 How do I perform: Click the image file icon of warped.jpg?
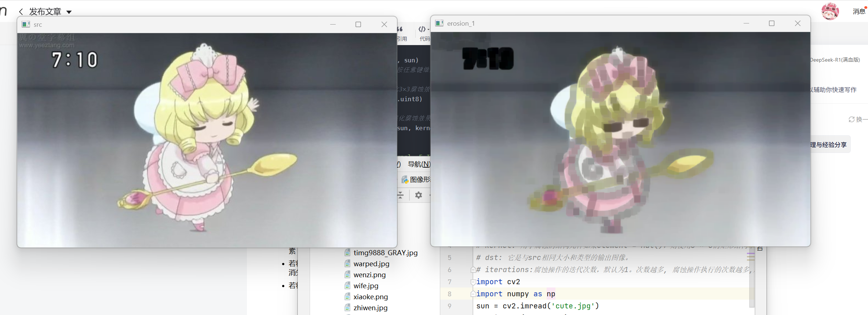tap(347, 264)
